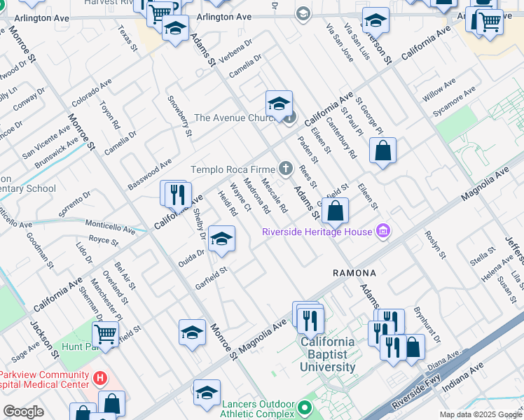Select The Avenue Church pin icon
The height and width of the screenshot is (420, 524).
point(291,118)
